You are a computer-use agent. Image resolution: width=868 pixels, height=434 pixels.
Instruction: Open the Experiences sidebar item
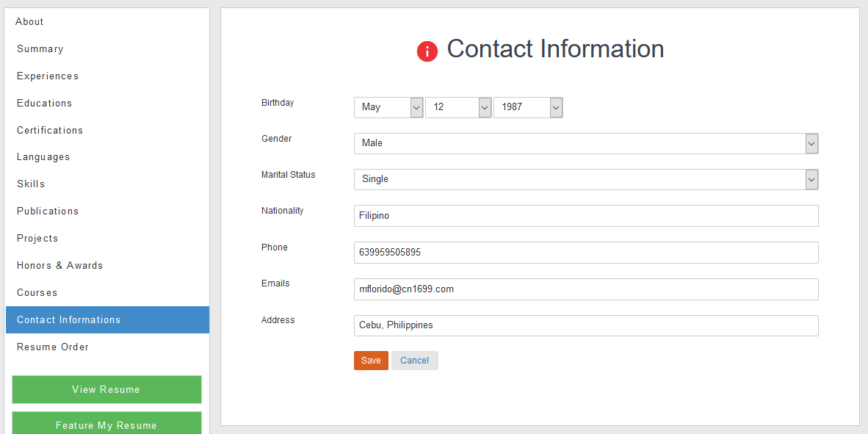coord(48,76)
